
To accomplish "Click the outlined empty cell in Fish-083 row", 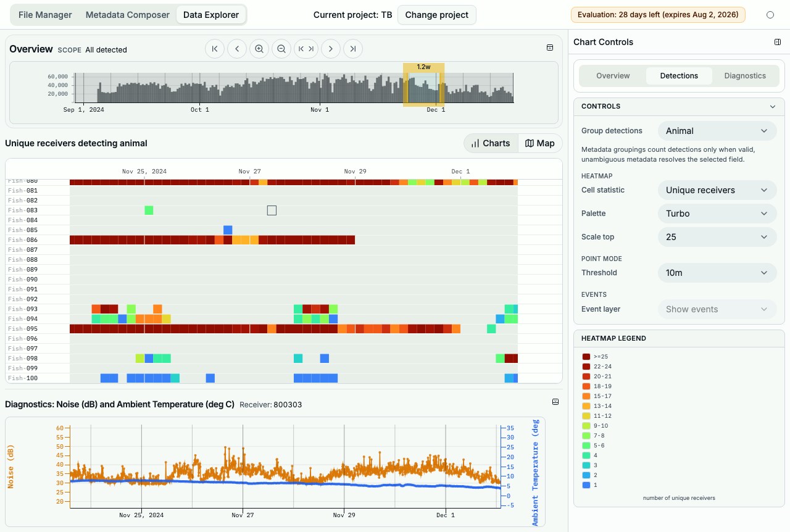I will tap(272, 210).
